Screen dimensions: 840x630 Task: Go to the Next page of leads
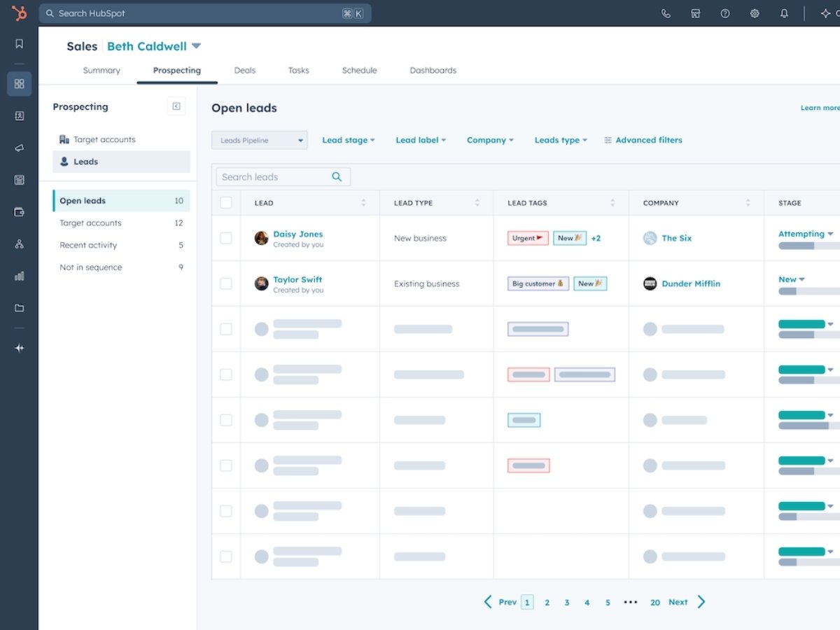[x=687, y=602]
